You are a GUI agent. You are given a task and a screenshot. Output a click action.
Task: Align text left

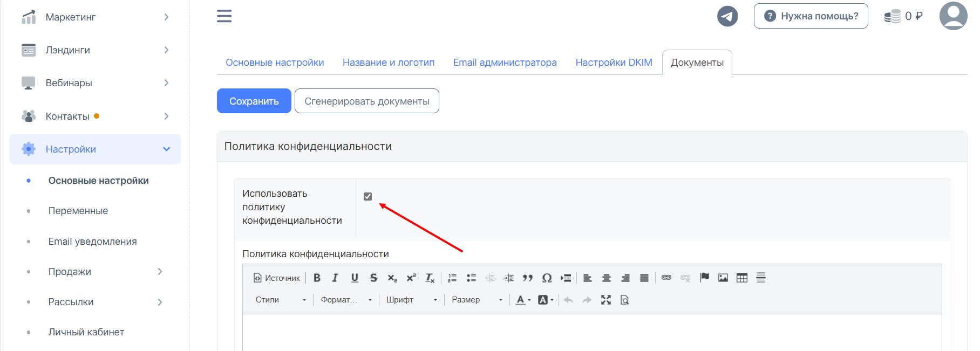click(588, 278)
